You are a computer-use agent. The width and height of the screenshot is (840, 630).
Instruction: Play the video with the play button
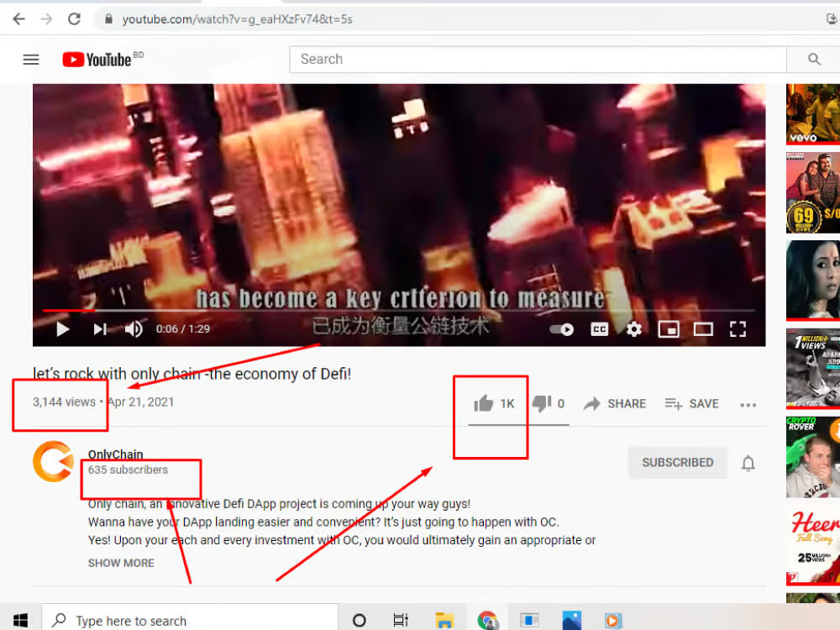pyautogui.click(x=63, y=329)
